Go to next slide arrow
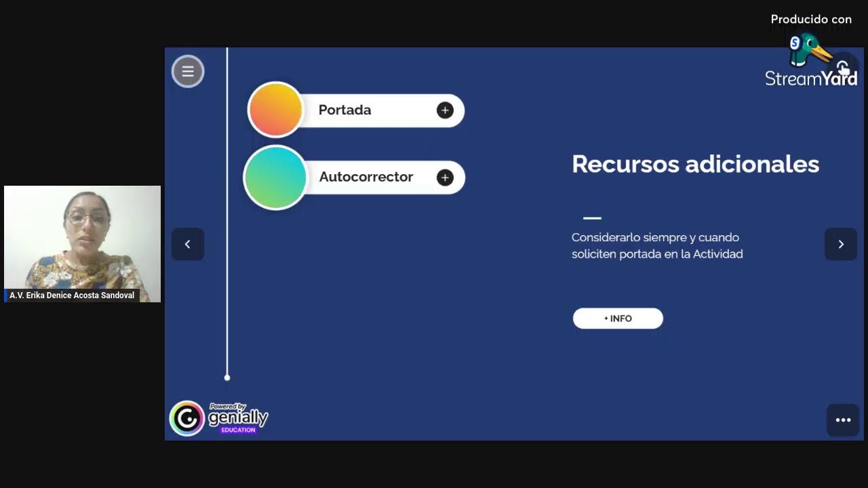The image size is (868, 488). tap(841, 244)
